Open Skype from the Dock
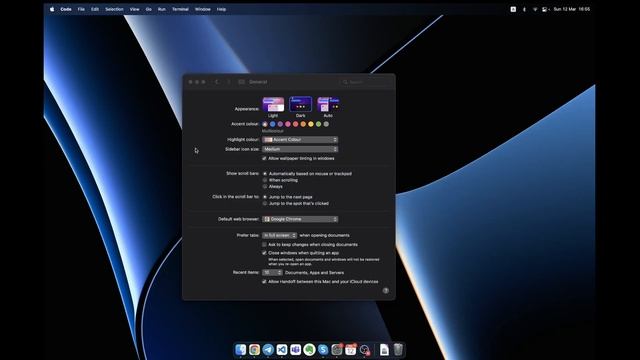Screen dimensions: 640x360 tap(323, 350)
